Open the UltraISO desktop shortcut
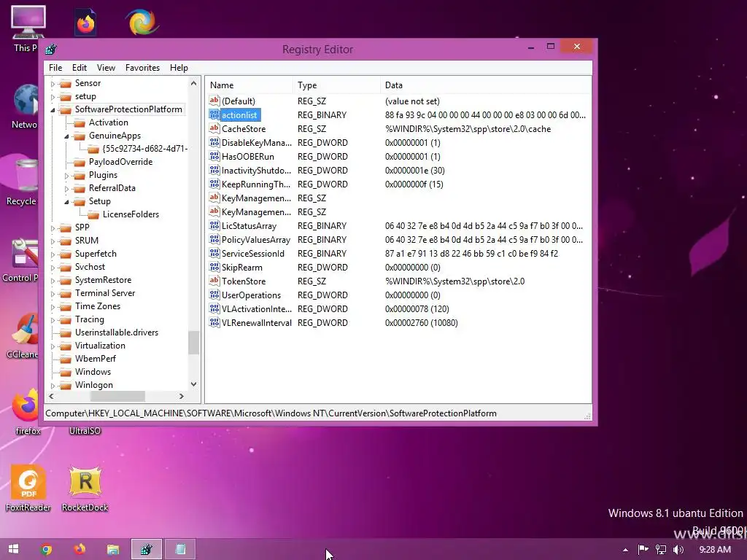The image size is (747, 560). coord(85,430)
